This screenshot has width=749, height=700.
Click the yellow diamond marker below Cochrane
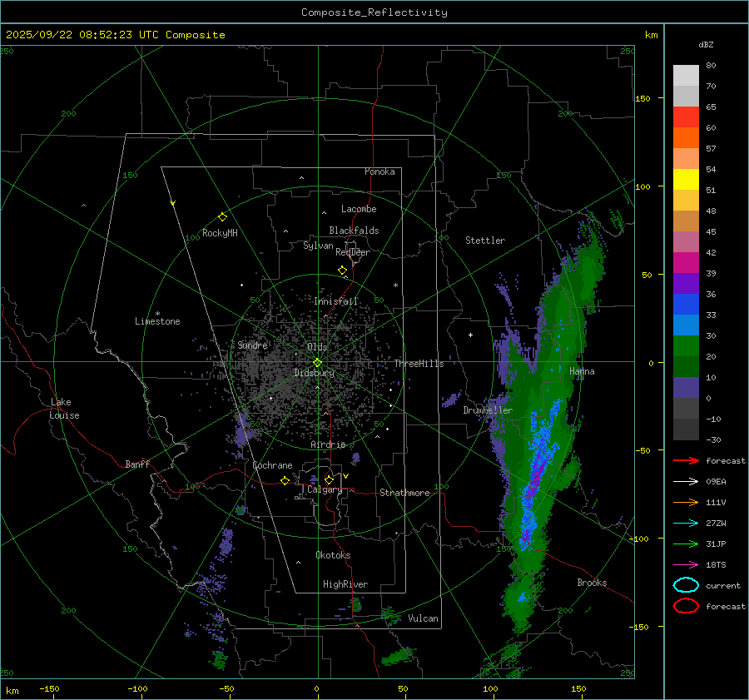285,481
